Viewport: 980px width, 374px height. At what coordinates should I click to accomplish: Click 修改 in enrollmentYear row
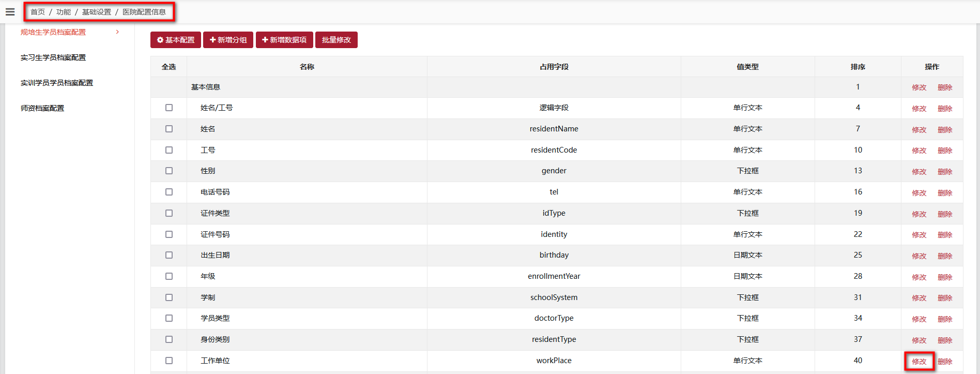click(919, 277)
